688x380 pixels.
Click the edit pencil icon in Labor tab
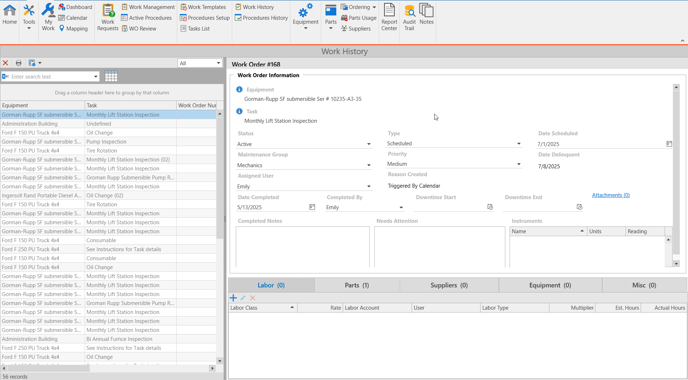coord(243,298)
